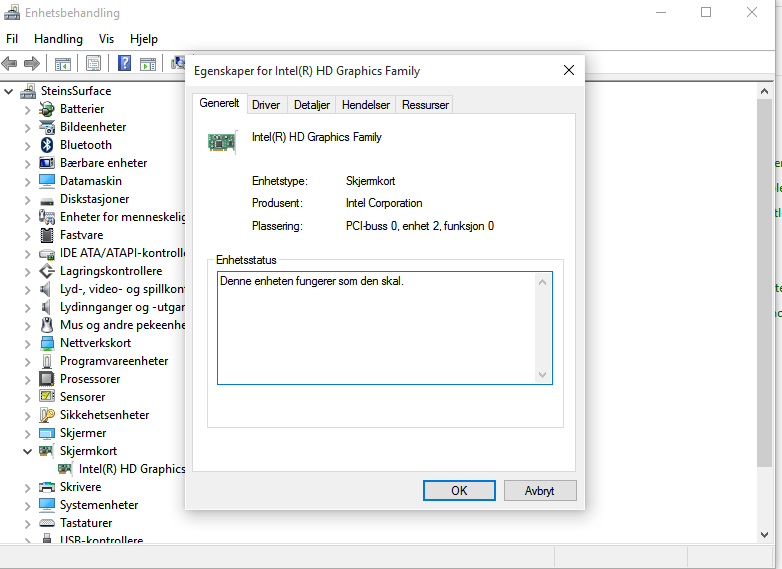The height and width of the screenshot is (569, 782).
Task: Select Enheter for menneskelig item
Action: [x=122, y=217]
